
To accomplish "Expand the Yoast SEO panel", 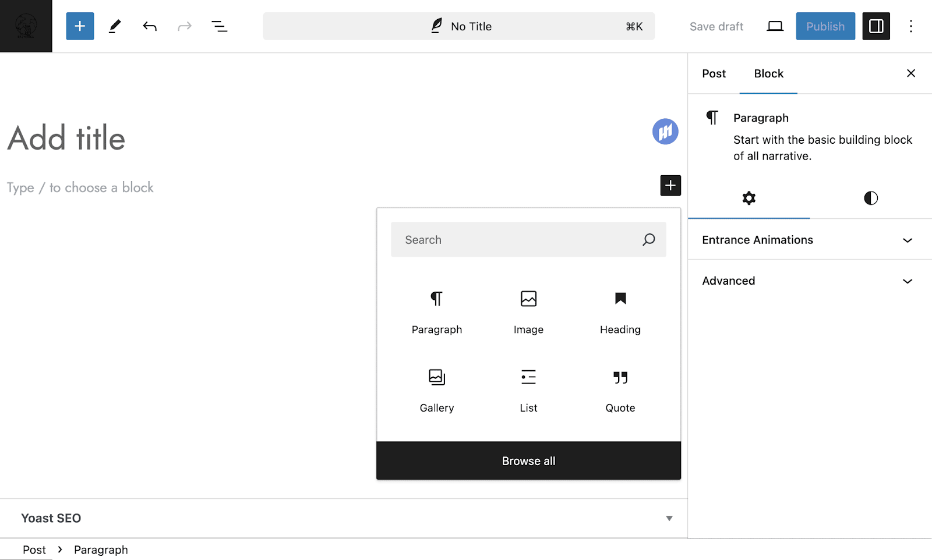I will pos(669,518).
